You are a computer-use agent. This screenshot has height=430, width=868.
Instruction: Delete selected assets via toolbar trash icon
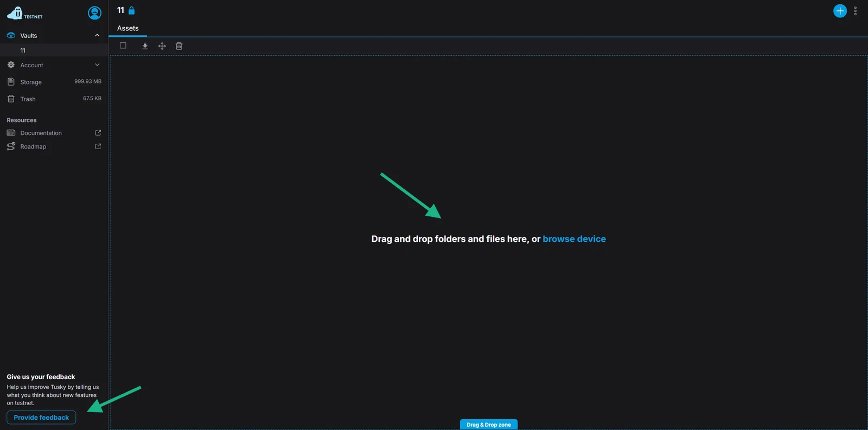pyautogui.click(x=179, y=46)
